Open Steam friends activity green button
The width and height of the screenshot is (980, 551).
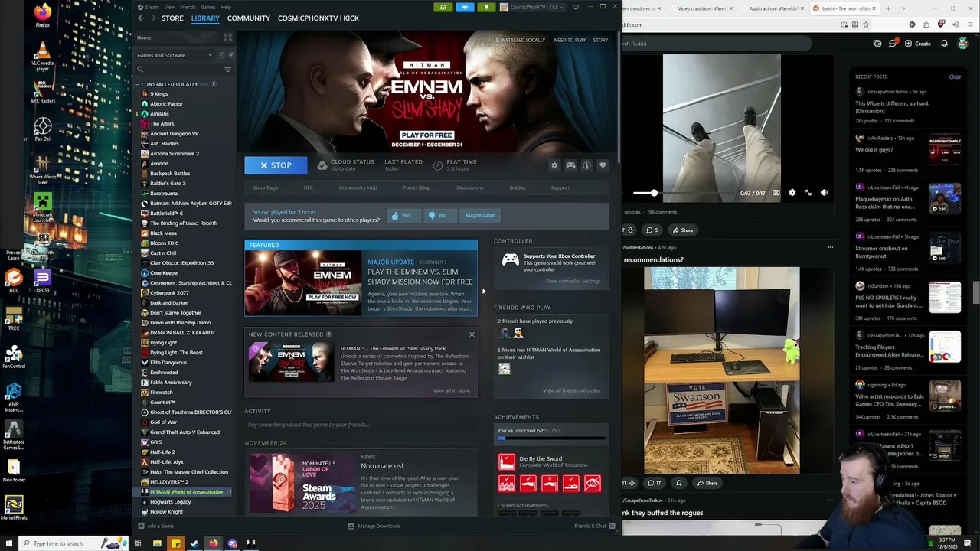click(x=443, y=7)
